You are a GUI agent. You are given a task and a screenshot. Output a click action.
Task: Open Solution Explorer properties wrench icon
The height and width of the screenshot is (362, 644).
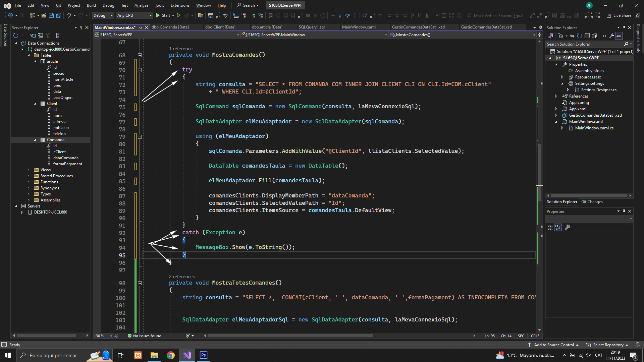pyautogui.click(x=612, y=36)
